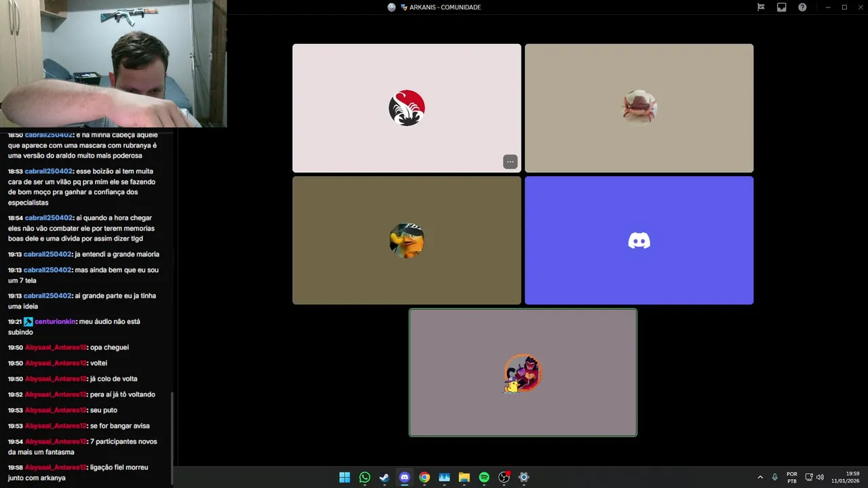Viewport: 868px width, 488px height.
Task: Open the Settings gear in the taskbar
Action: (524, 477)
